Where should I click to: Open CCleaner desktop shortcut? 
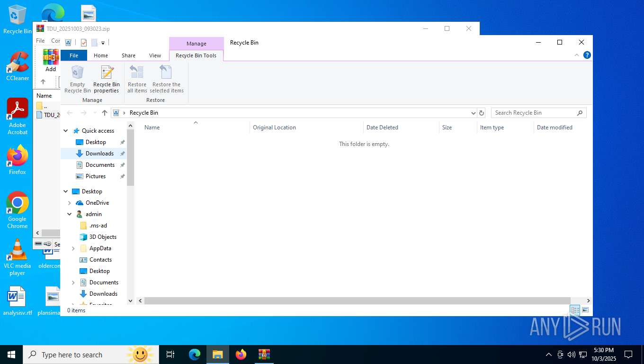pos(18,66)
